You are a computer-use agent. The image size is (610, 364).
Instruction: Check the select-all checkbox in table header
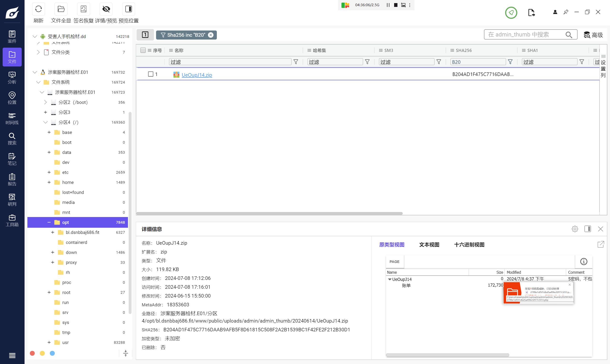point(143,50)
